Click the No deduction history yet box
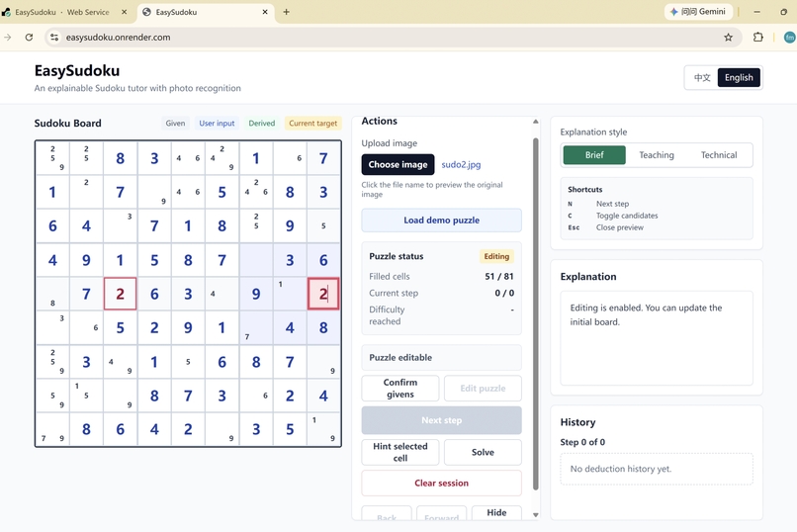Screen dimensions: 797x532 657,469
